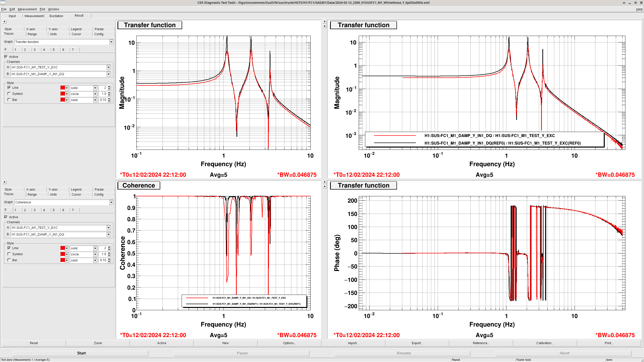The width and height of the screenshot is (644, 362).
Task: Enable Bar checkbox in Coherence style section
Action: tap(9, 260)
